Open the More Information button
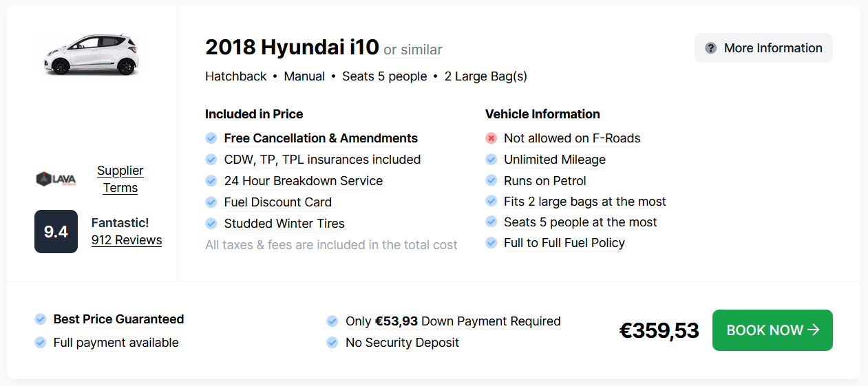 click(763, 48)
